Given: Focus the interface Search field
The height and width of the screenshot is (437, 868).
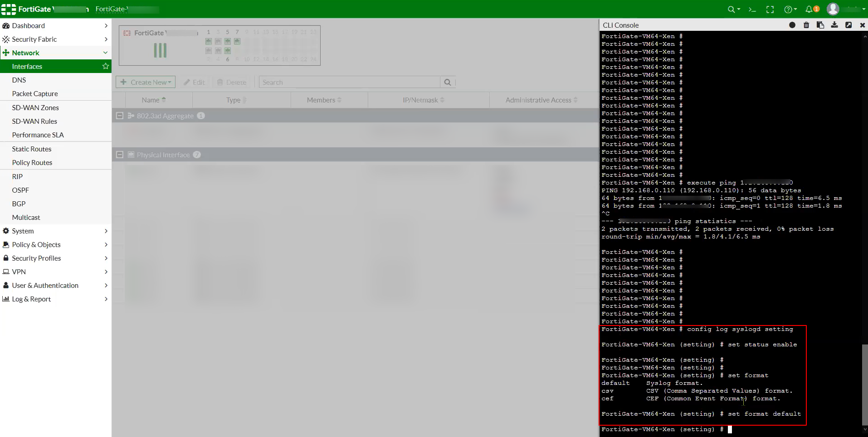Looking at the screenshot, I should [350, 82].
